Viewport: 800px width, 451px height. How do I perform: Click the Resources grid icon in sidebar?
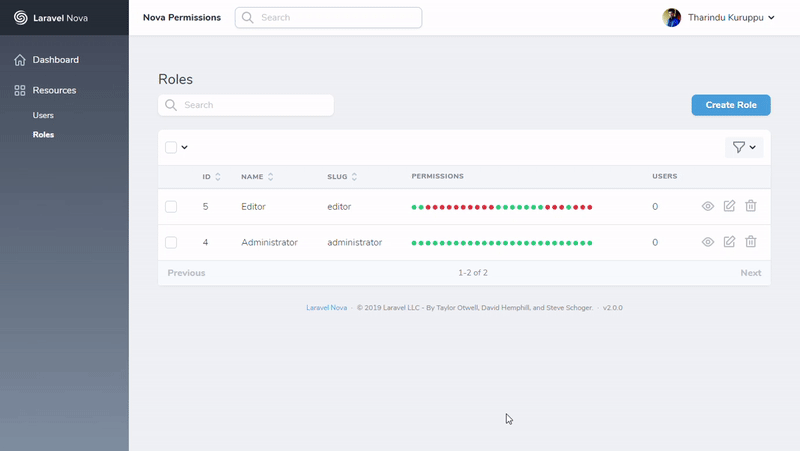20,90
